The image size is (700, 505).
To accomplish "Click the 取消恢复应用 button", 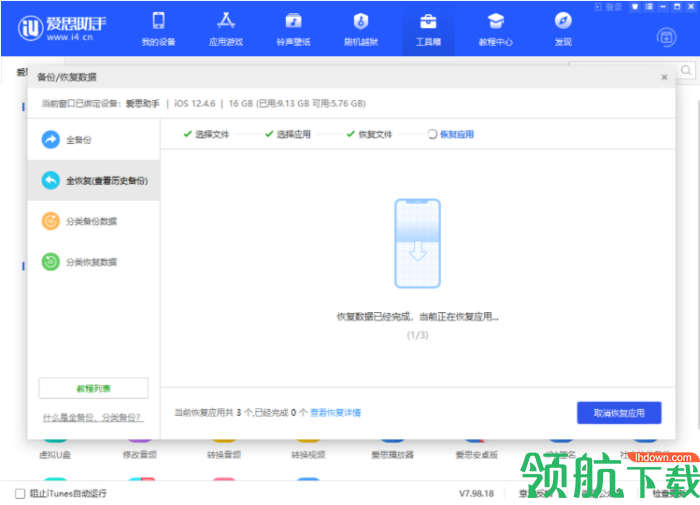I will [619, 413].
